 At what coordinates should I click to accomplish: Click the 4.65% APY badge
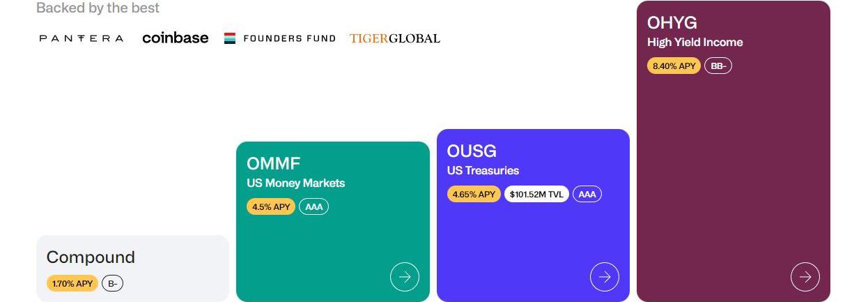coord(474,194)
